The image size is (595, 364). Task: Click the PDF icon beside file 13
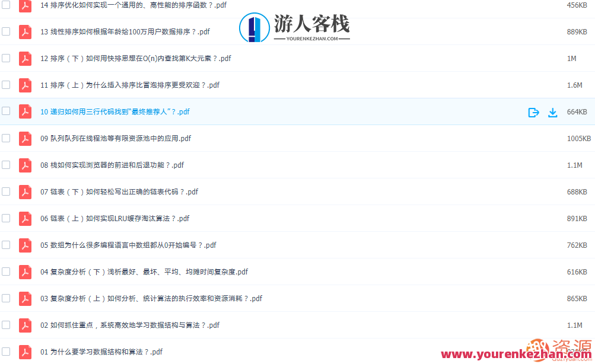pyautogui.click(x=24, y=32)
